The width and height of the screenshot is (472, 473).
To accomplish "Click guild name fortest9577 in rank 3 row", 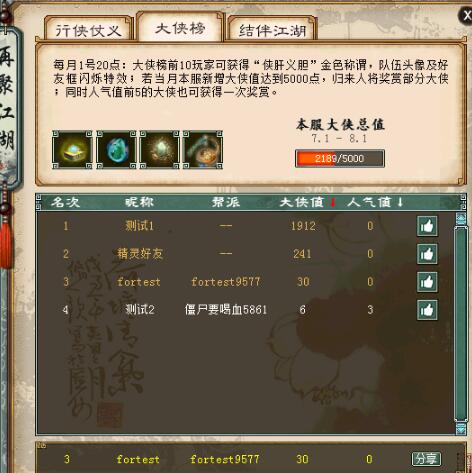I will click(x=226, y=282).
